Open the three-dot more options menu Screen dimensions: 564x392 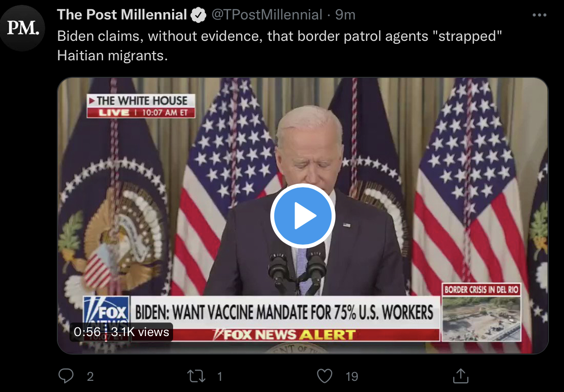(539, 15)
